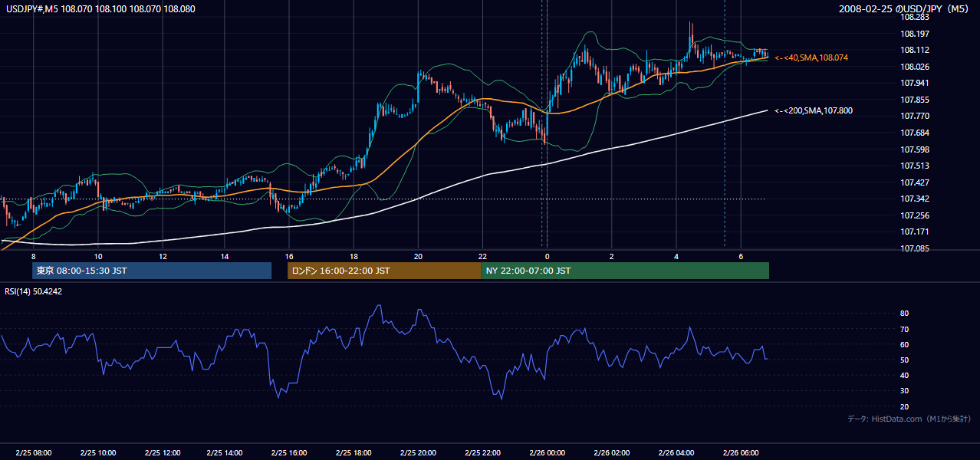Click the bottom date label 2/26 06:00

[741, 453]
